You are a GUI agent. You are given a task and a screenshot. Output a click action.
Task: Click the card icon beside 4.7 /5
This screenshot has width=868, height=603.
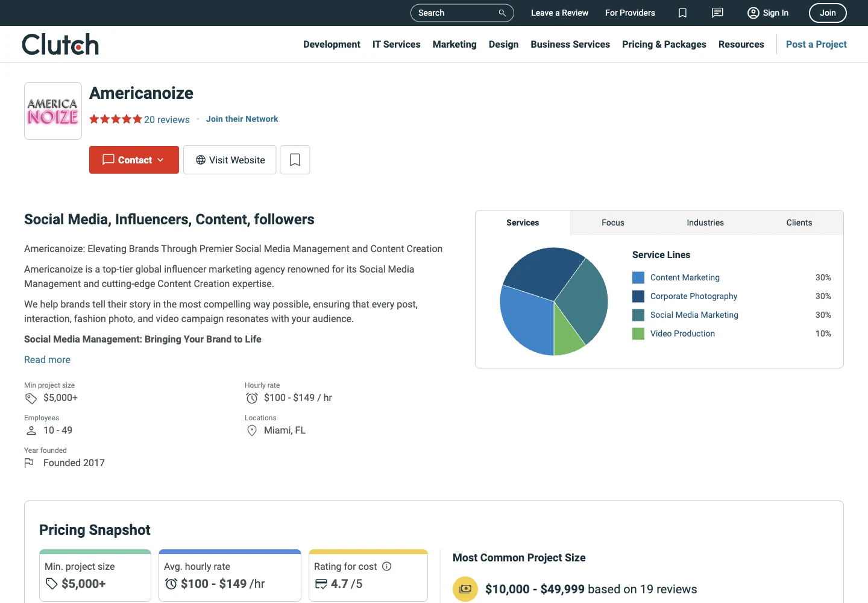[321, 584]
